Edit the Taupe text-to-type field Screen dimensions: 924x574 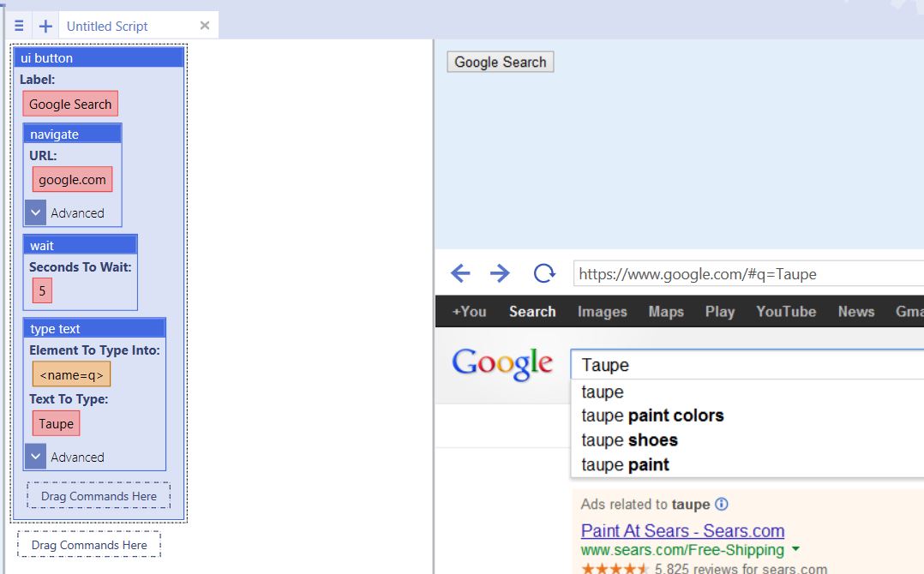[x=56, y=423]
